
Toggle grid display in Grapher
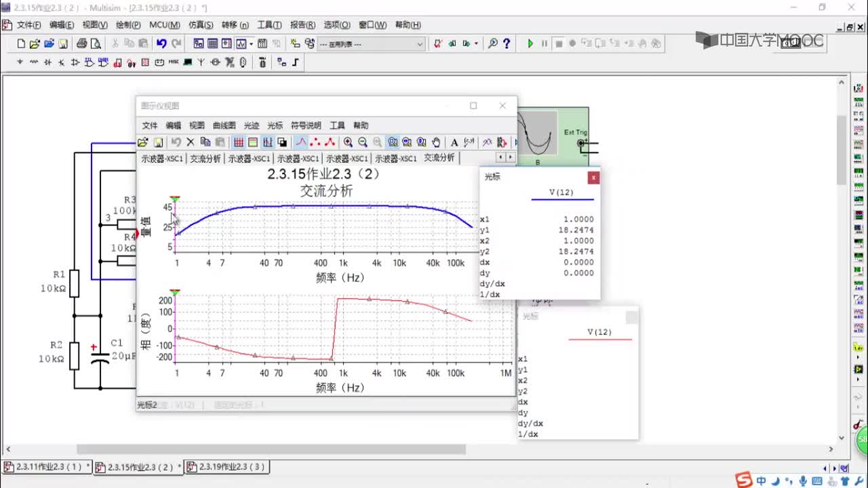point(239,142)
